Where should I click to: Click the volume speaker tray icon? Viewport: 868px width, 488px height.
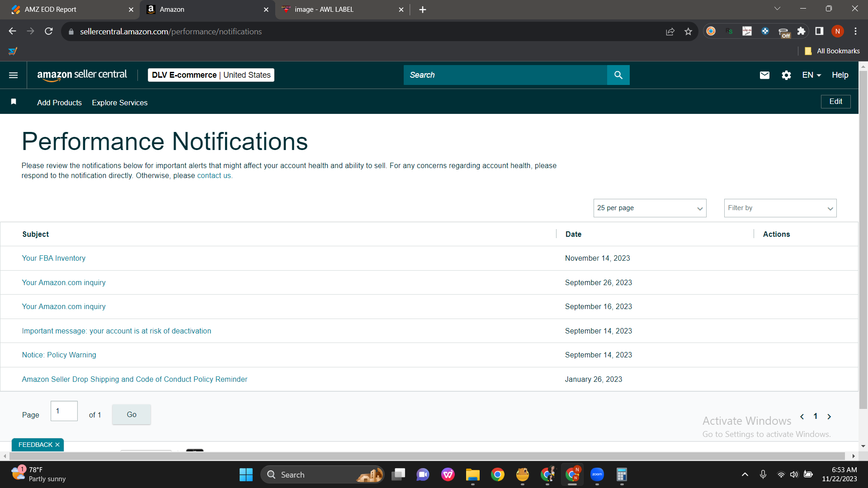point(794,474)
